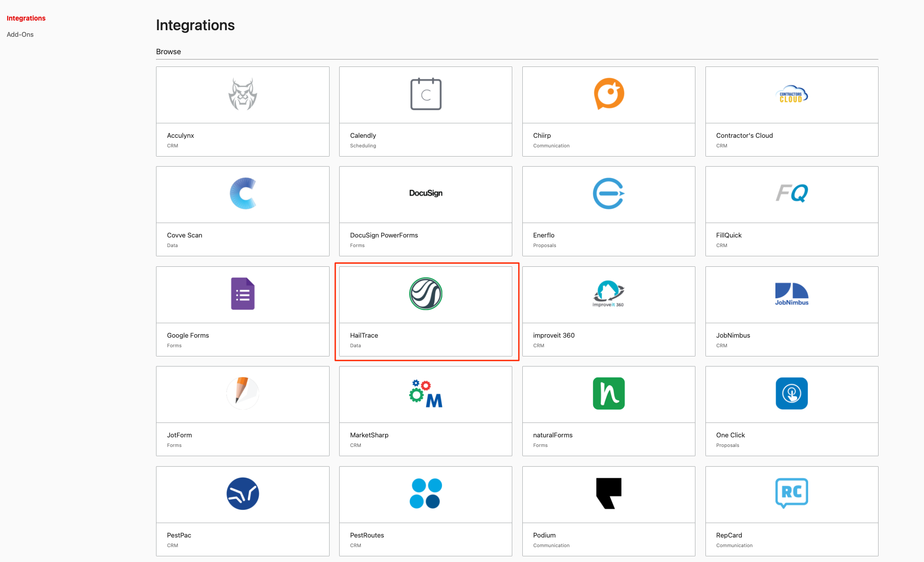Open the Acculynx integration name
The width and height of the screenshot is (924, 562).
pos(181,135)
